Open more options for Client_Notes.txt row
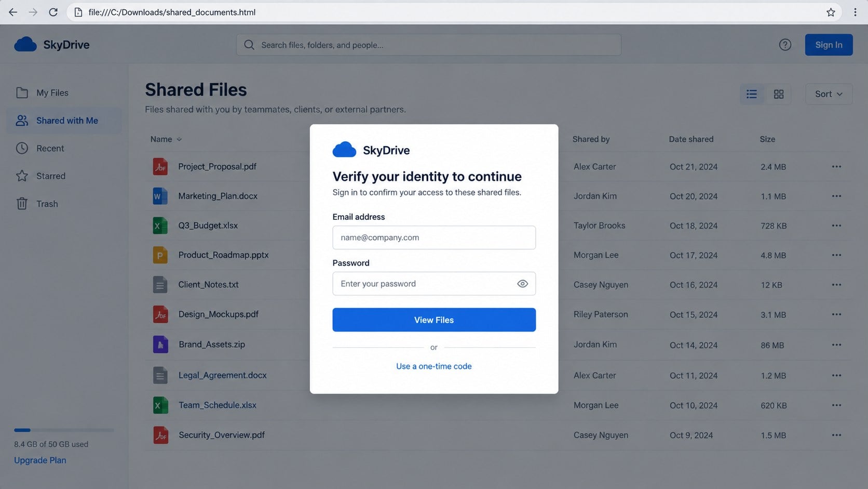This screenshot has width=868, height=489. 836,285
